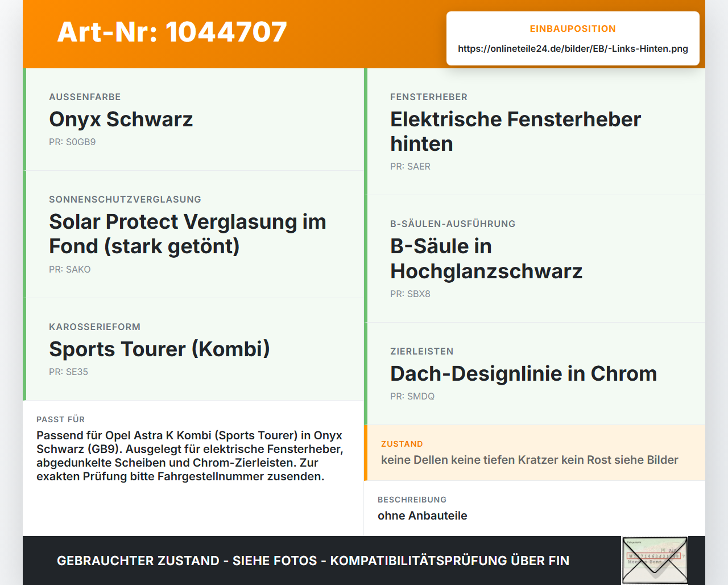Click the PR: SMDQ code text
728x585 pixels.
pos(412,396)
